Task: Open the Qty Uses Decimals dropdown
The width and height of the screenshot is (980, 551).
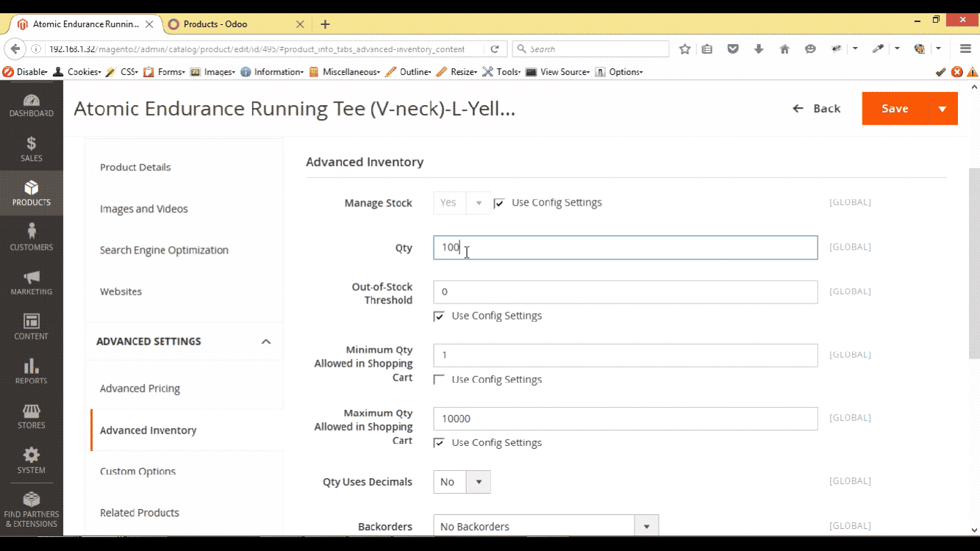Action: coord(462,482)
